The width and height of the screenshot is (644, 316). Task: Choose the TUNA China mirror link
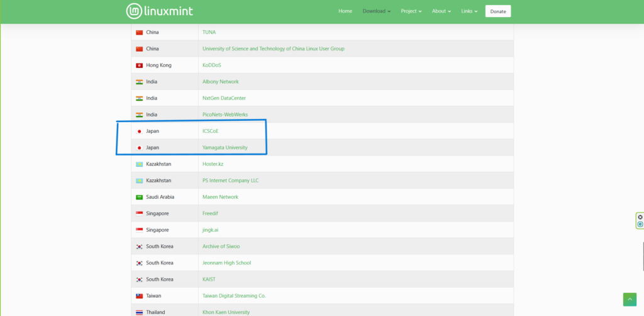209,32
